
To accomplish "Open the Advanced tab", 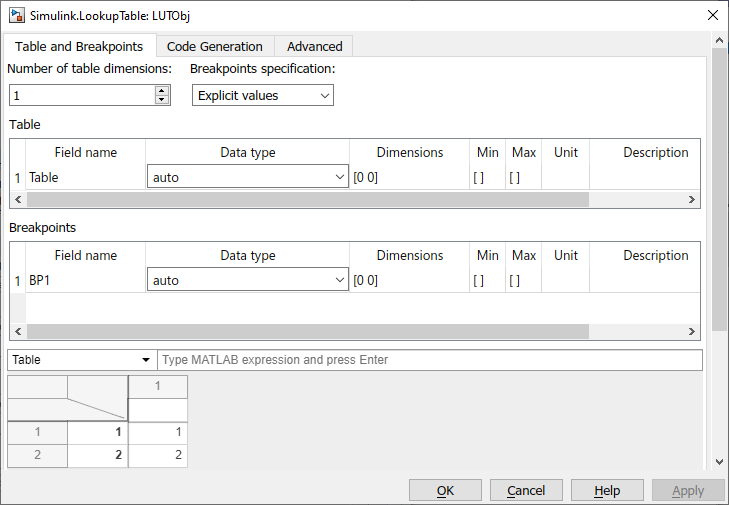I will click(314, 46).
